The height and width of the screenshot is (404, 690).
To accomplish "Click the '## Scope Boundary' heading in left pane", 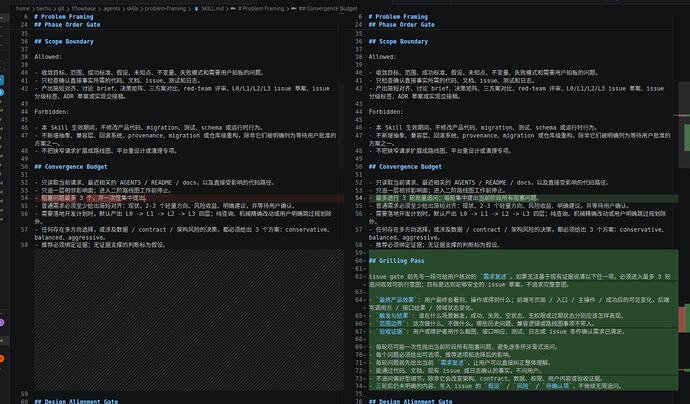I will pos(64,41).
